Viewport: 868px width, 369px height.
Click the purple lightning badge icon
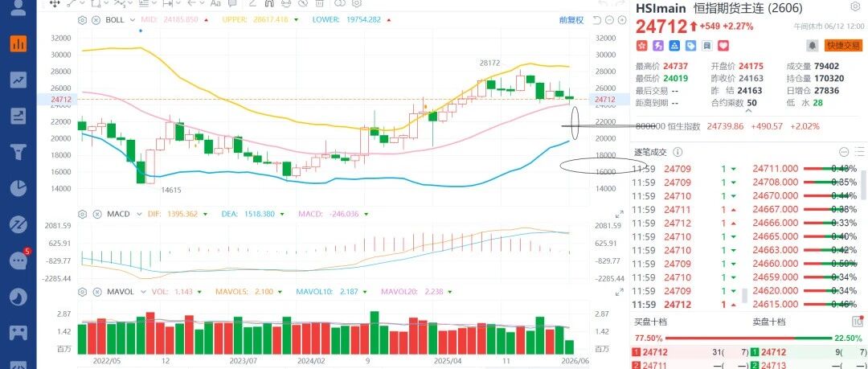pyautogui.click(x=658, y=46)
